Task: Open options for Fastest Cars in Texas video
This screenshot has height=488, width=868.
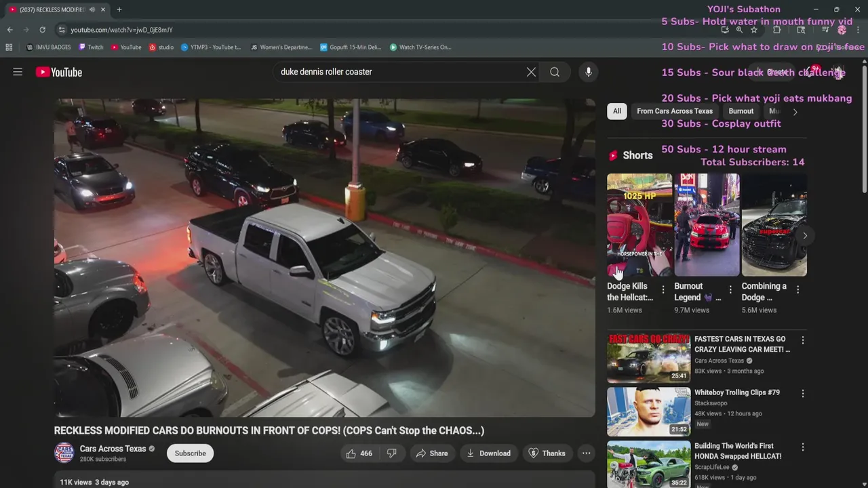Action: 803,340
